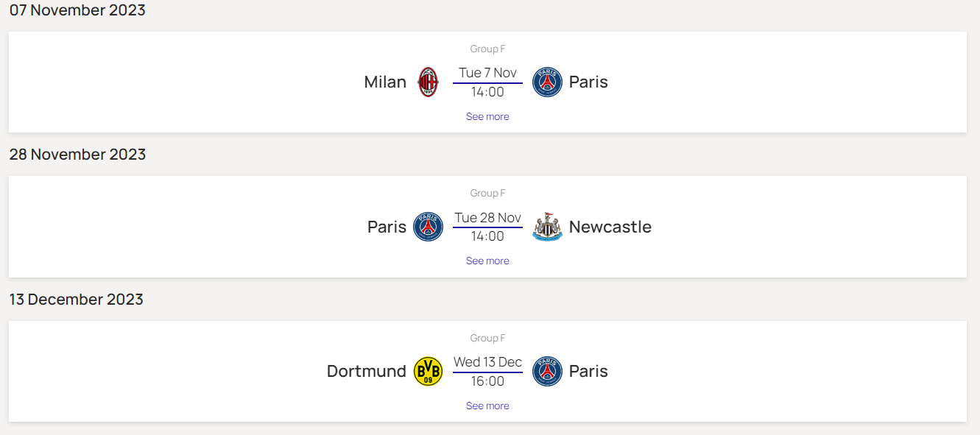Select the Milan team name

coord(385,82)
